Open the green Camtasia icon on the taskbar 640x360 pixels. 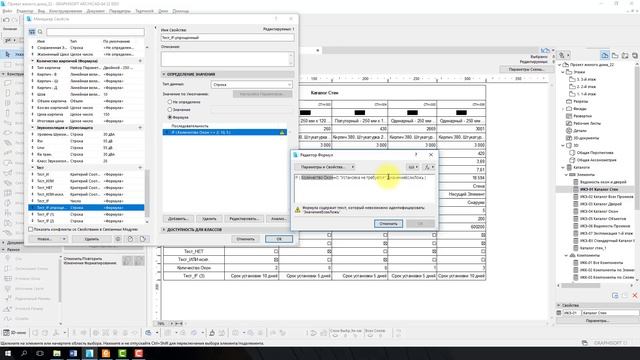pyautogui.click(x=122, y=353)
